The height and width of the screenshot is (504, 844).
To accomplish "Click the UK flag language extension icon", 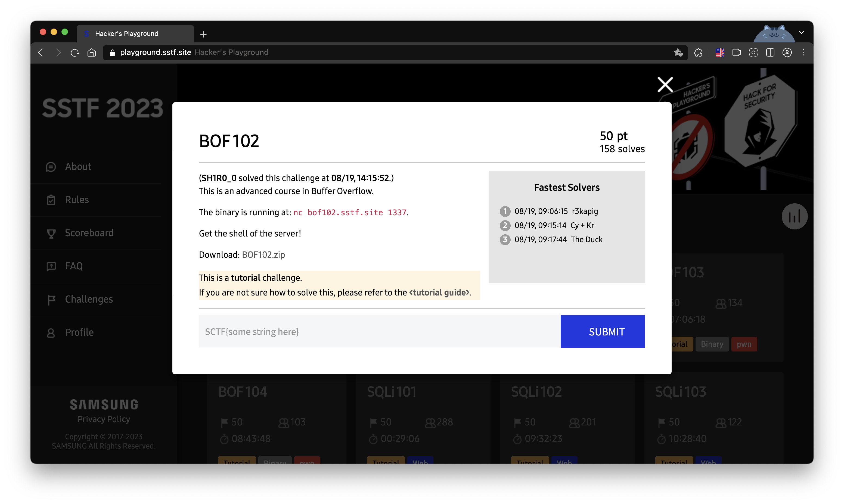I will pos(720,52).
